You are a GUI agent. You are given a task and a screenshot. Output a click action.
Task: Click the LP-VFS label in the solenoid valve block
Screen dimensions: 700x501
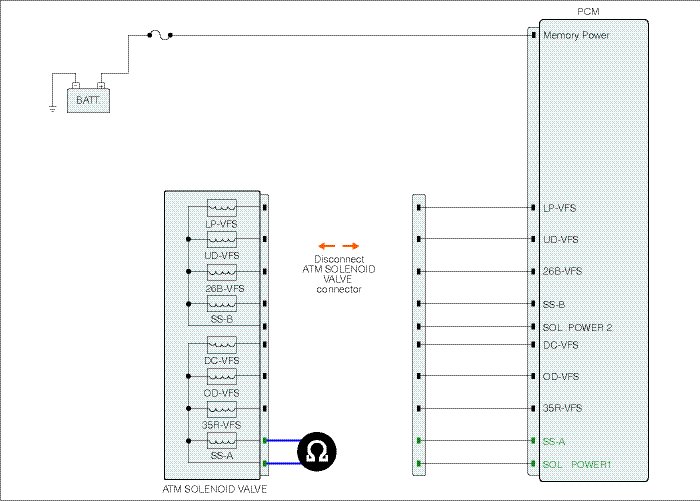[x=221, y=224]
